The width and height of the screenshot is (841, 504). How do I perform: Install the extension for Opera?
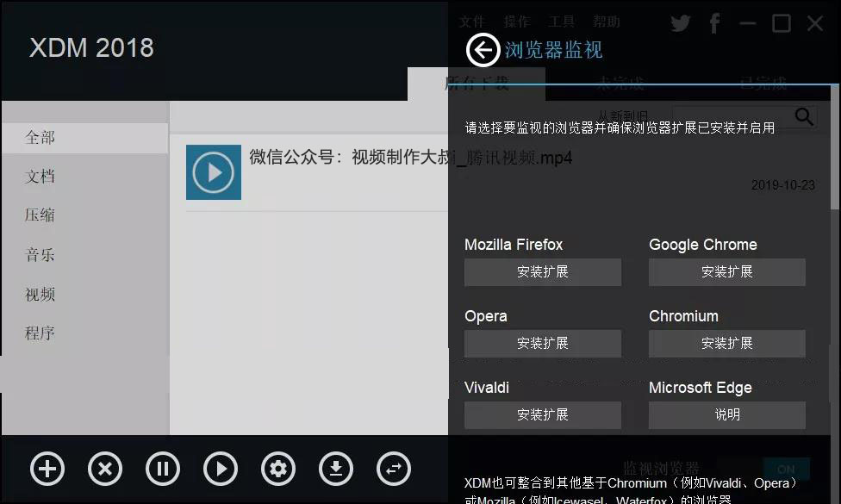pyautogui.click(x=543, y=343)
